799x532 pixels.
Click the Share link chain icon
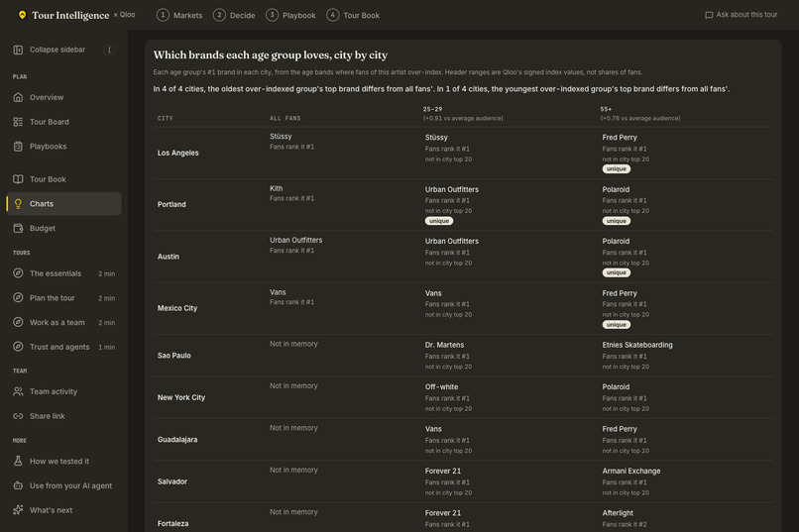18,416
